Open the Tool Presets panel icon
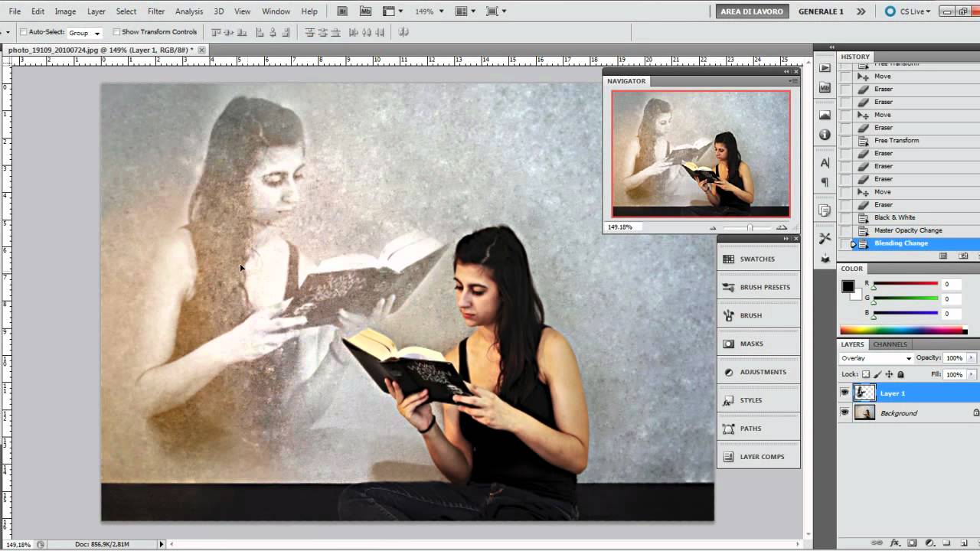 (x=825, y=238)
